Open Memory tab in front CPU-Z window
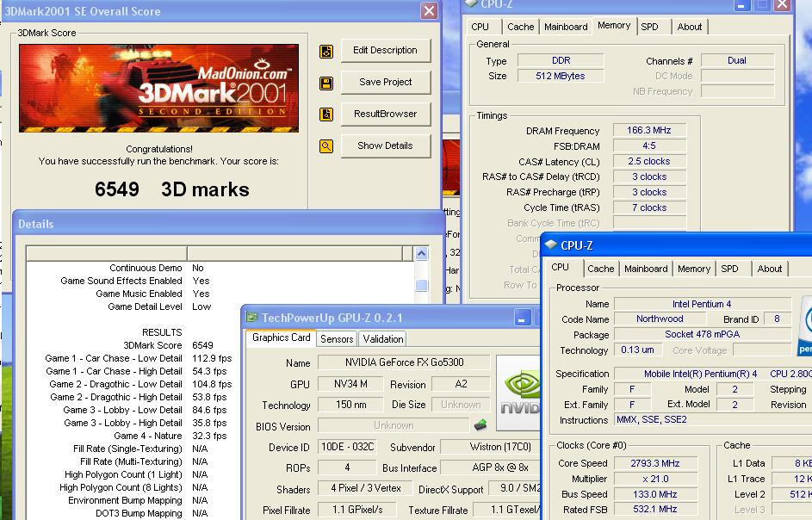This screenshot has width=812, height=520. tap(694, 269)
